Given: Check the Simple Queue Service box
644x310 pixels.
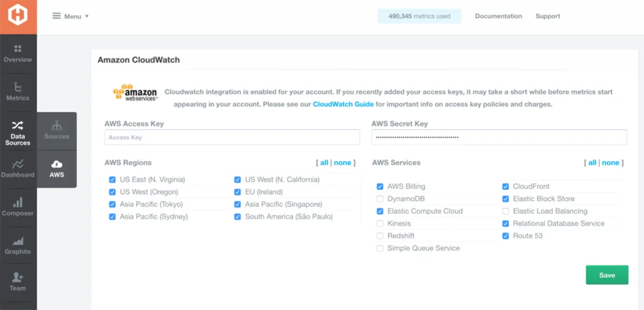Looking at the screenshot, I should coord(380,248).
